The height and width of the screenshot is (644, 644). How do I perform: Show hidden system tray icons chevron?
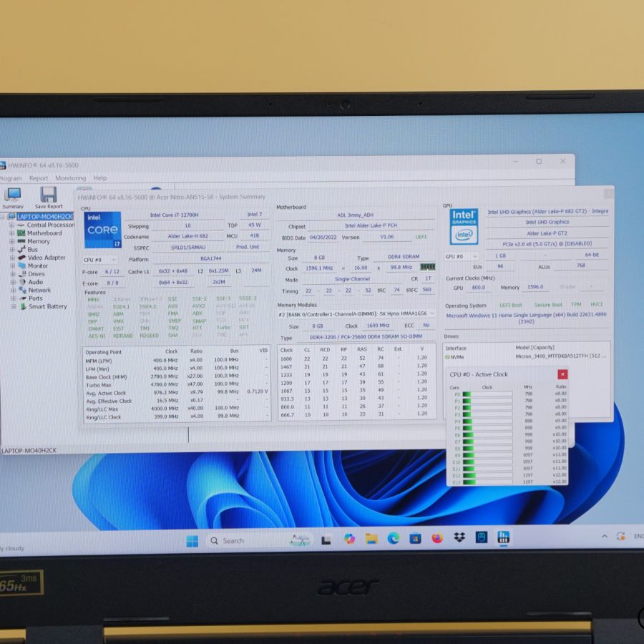pyautogui.click(x=604, y=536)
